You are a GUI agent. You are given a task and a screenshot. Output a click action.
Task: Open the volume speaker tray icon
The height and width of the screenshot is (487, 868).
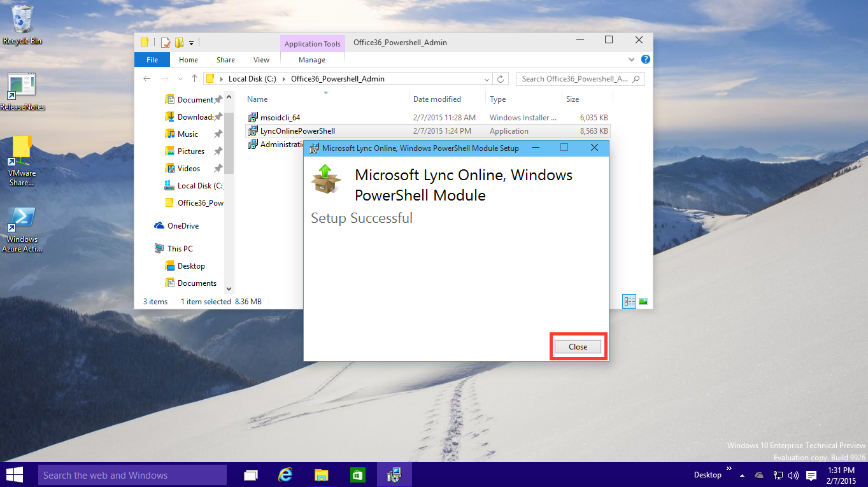793,475
